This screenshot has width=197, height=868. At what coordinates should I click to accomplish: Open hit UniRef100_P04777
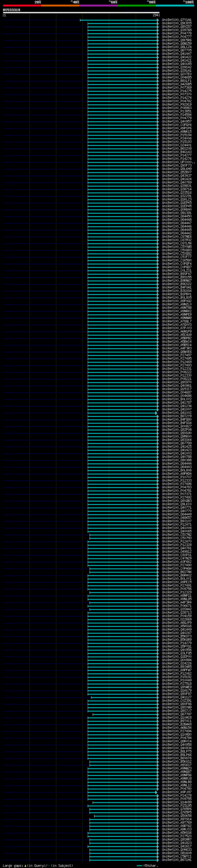tap(176, 37)
